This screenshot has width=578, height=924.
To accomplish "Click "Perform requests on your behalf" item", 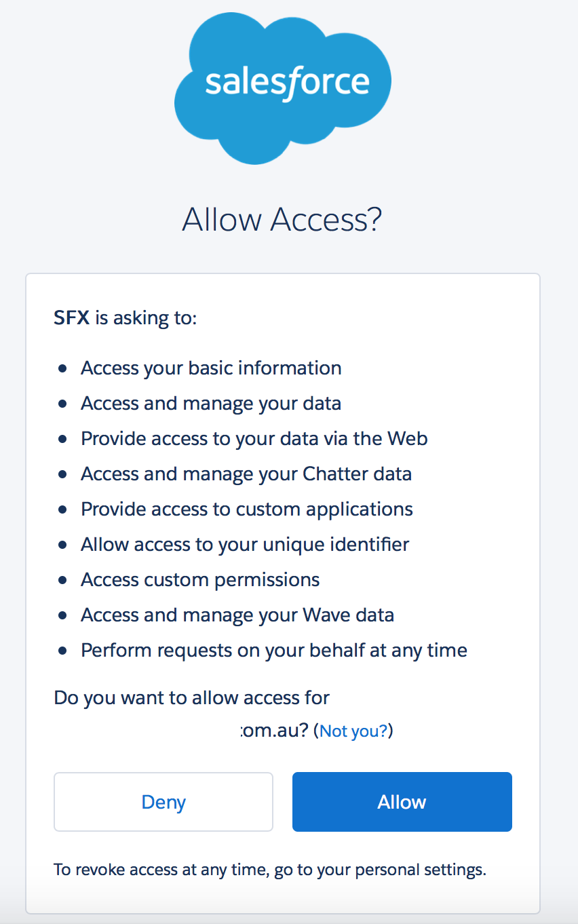I will pos(274,650).
